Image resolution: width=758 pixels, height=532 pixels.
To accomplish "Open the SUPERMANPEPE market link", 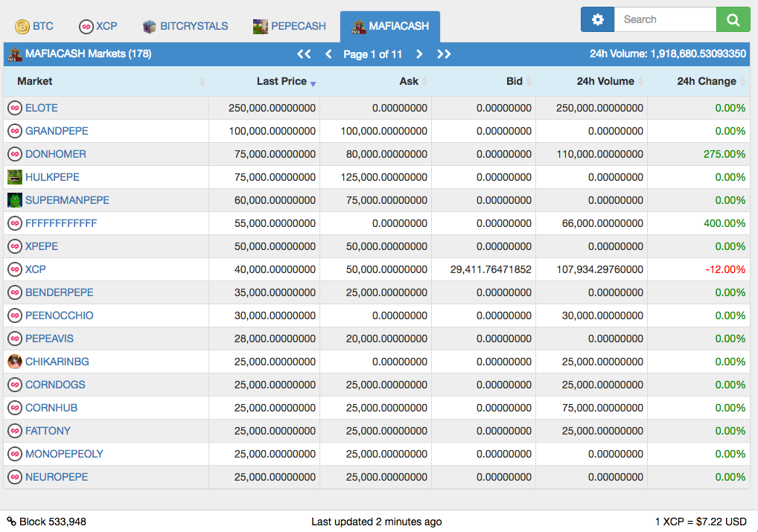I will [67, 200].
